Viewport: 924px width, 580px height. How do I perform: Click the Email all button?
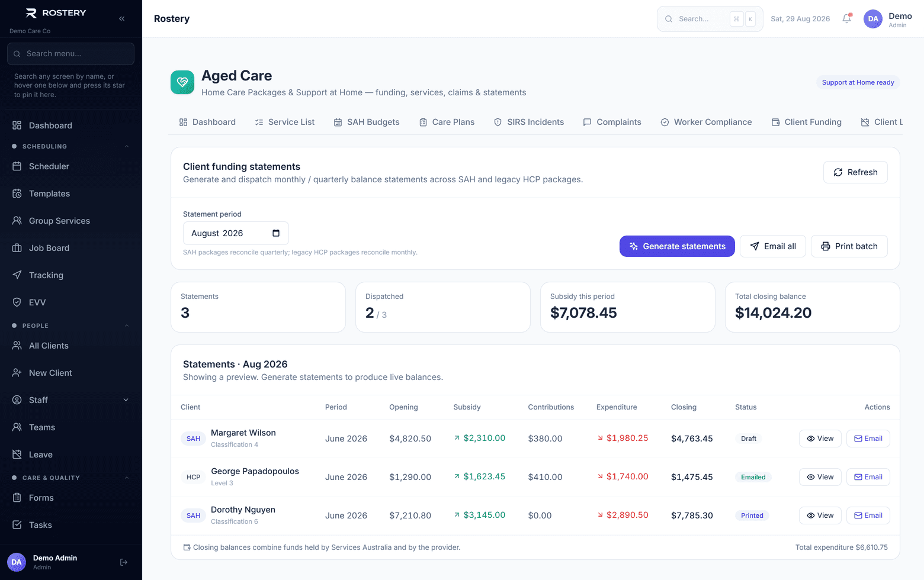773,246
